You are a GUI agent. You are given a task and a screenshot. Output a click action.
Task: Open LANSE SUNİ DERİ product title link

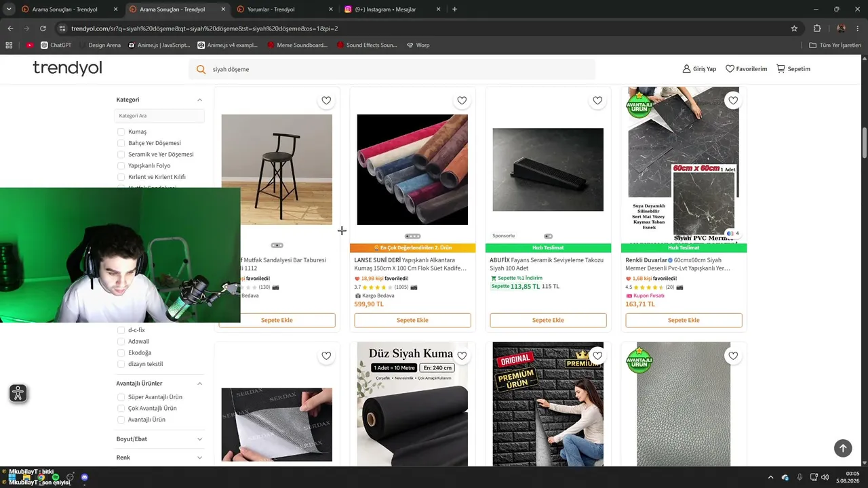coord(411,264)
